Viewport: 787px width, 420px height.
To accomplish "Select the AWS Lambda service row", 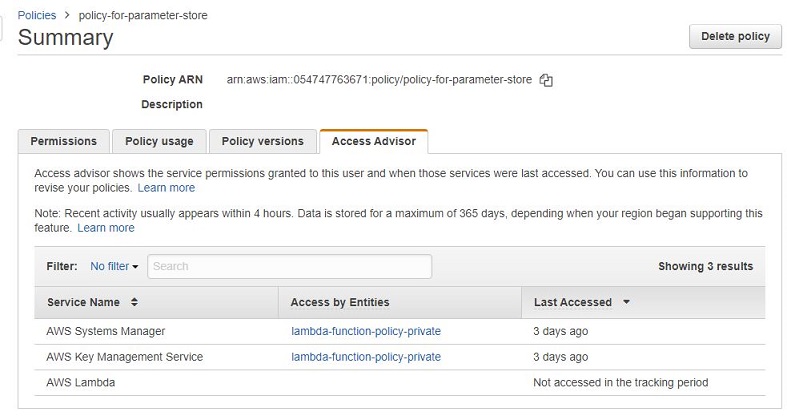I will [x=400, y=383].
